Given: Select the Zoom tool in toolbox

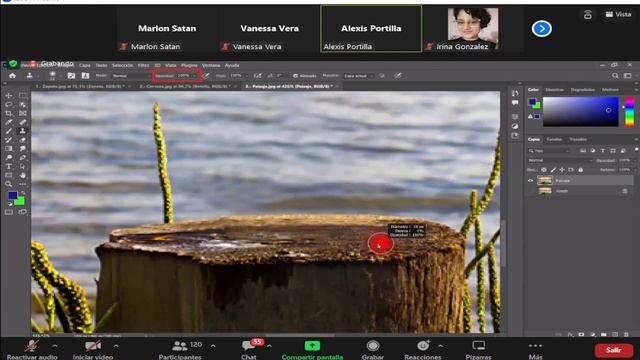Looking at the screenshot, I should point(9,184).
